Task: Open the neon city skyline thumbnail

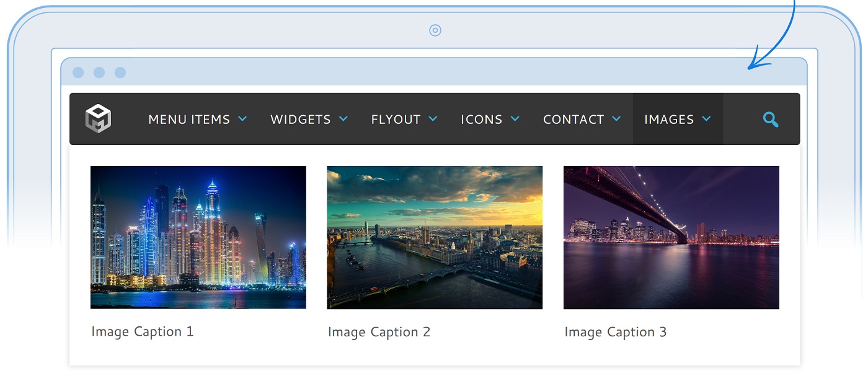Action: point(198,237)
